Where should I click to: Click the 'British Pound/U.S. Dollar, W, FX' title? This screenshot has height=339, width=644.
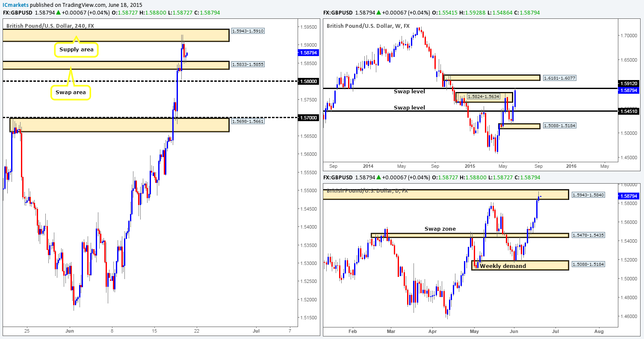(368, 26)
